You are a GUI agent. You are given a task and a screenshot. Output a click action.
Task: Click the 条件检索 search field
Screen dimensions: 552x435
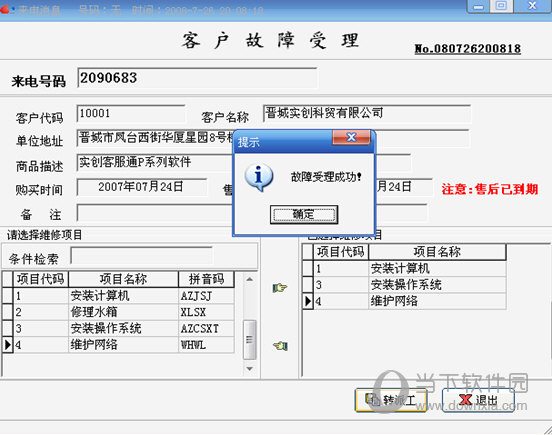point(142,256)
